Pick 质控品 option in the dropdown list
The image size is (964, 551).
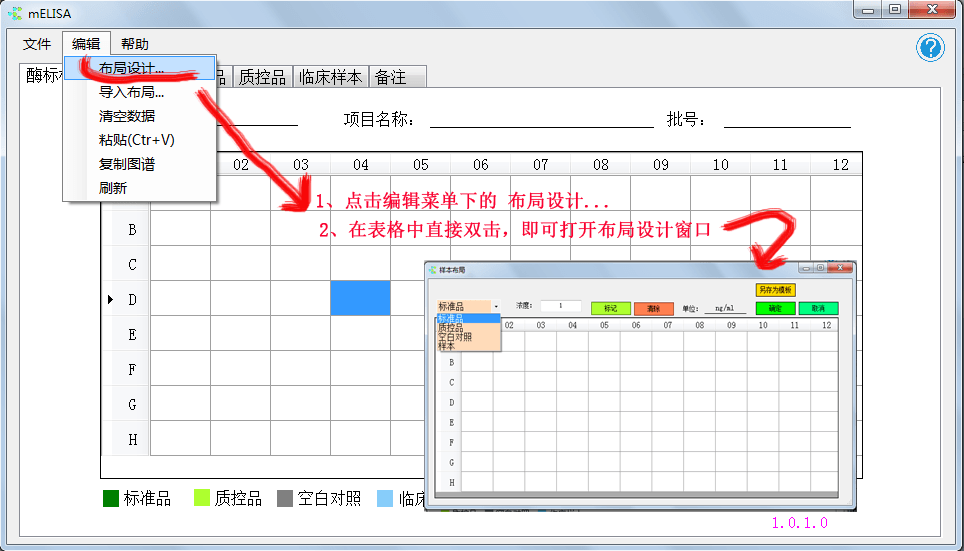[x=468, y=328]
